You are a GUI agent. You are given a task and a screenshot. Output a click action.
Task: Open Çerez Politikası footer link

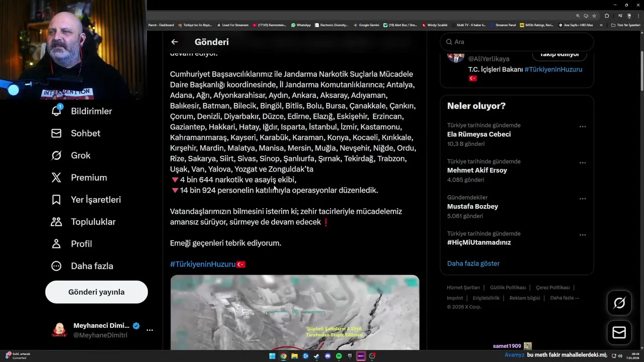[x=553, y=288]
